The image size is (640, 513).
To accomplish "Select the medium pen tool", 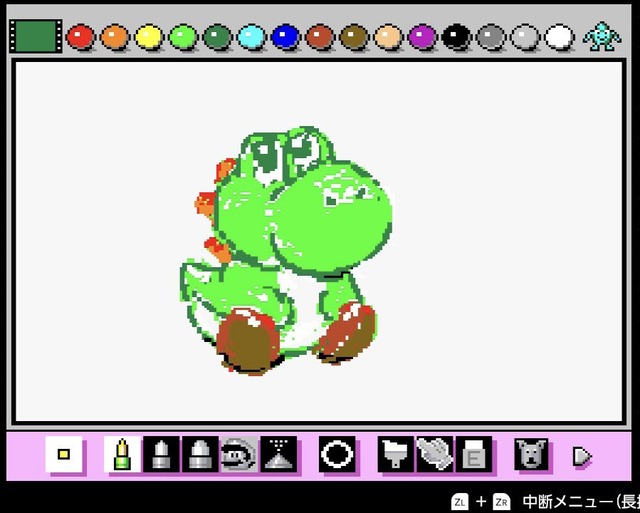I will click(x=161, y=454).
